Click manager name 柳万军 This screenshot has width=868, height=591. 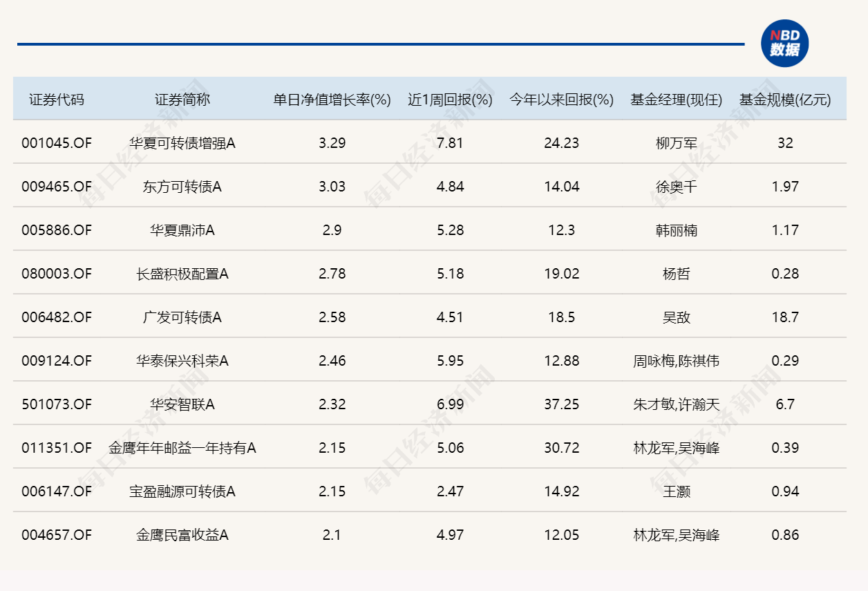click(x=677, y=143)
